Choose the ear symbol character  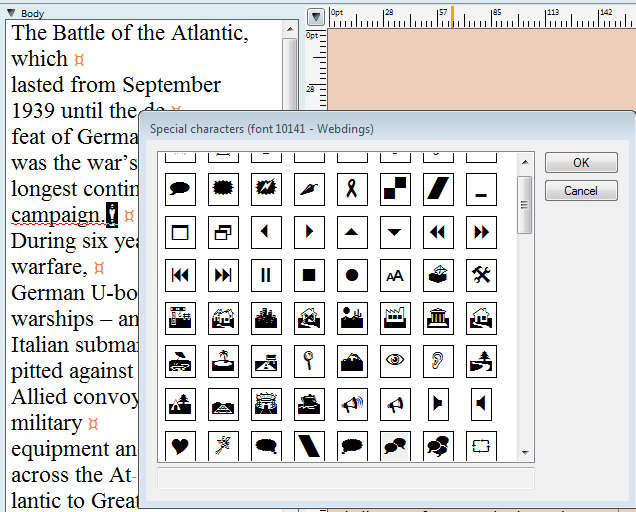pyautogui.click(x=438, y=361)
